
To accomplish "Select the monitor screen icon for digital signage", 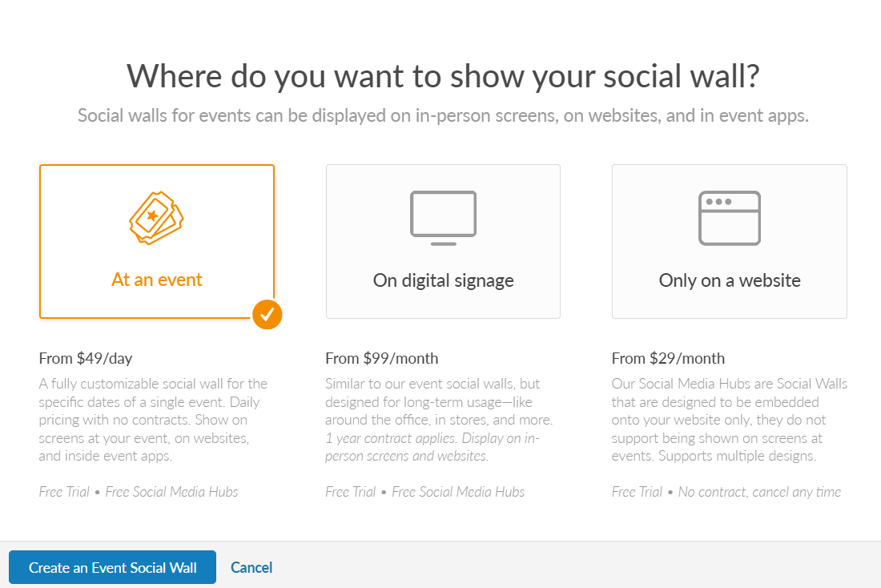I will pos(444,218).
